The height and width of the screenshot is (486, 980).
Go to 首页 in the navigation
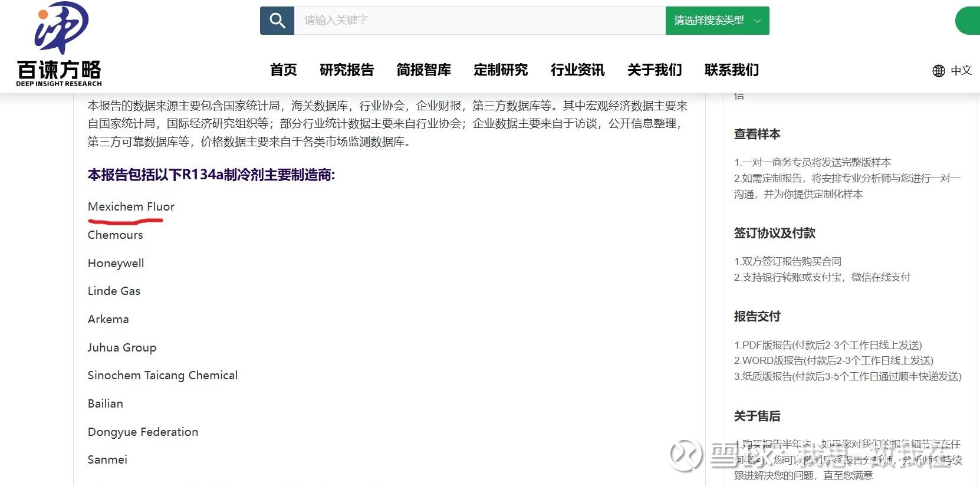pyautogui.click(x=284, y=70)
